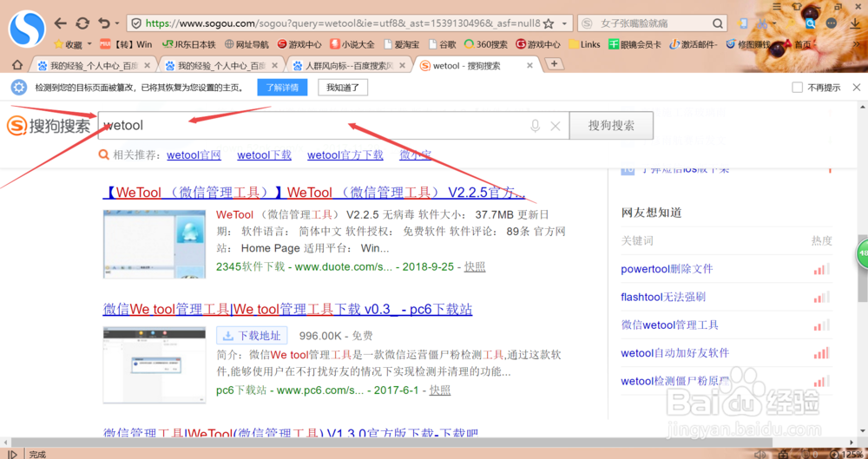Image resolution: width=868 pixels, height=459 pixels.
Task: Close the 人群风向标 tab
Action: [402, 65]
